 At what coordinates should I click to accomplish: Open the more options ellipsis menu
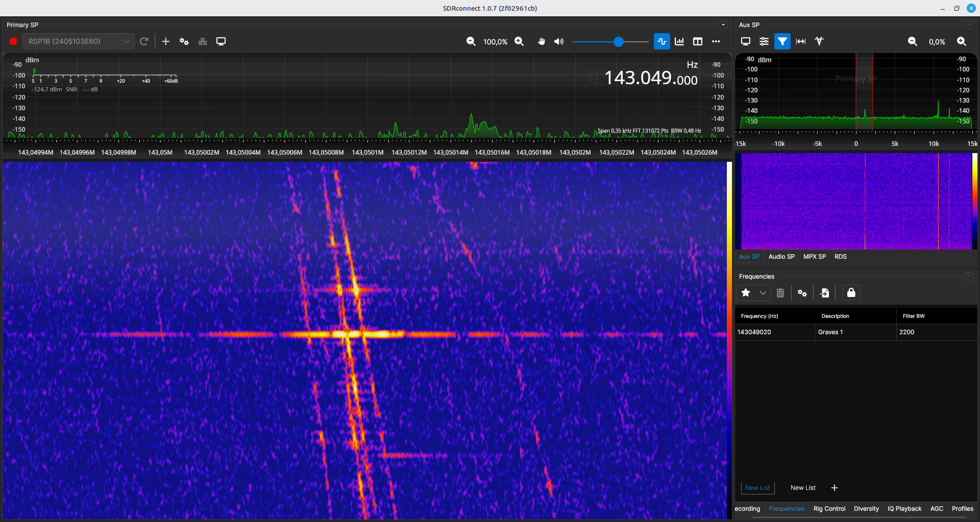pos(716,41)
